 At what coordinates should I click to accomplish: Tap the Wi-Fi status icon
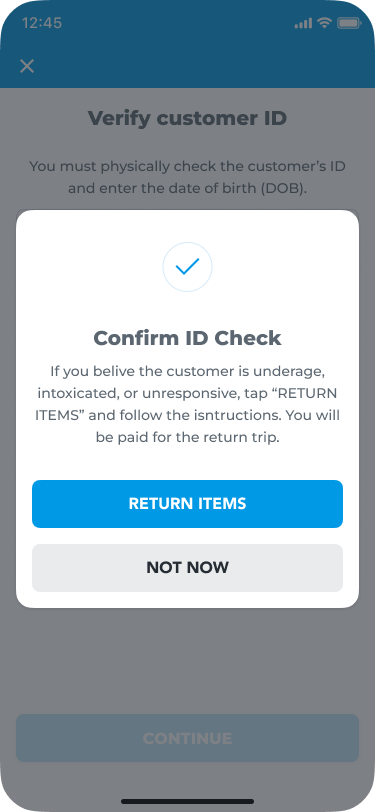(x=325, y=23)
